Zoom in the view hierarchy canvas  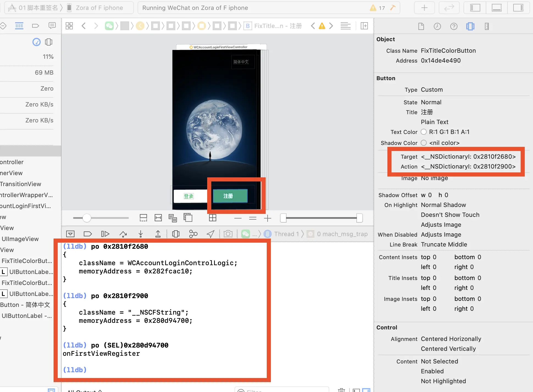pos(267,218)
